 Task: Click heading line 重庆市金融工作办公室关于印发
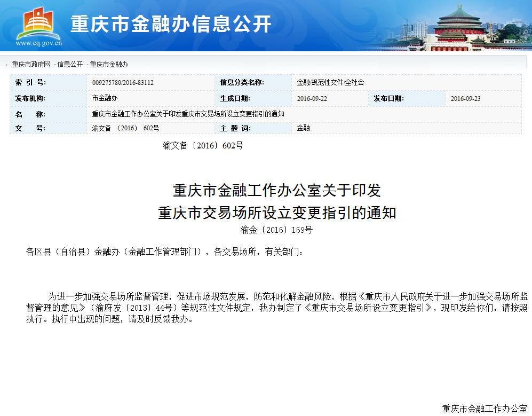coord(277,191)
